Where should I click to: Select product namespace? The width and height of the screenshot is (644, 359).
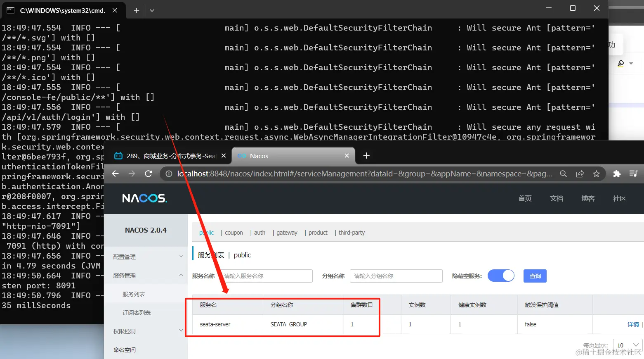[318, 233]
